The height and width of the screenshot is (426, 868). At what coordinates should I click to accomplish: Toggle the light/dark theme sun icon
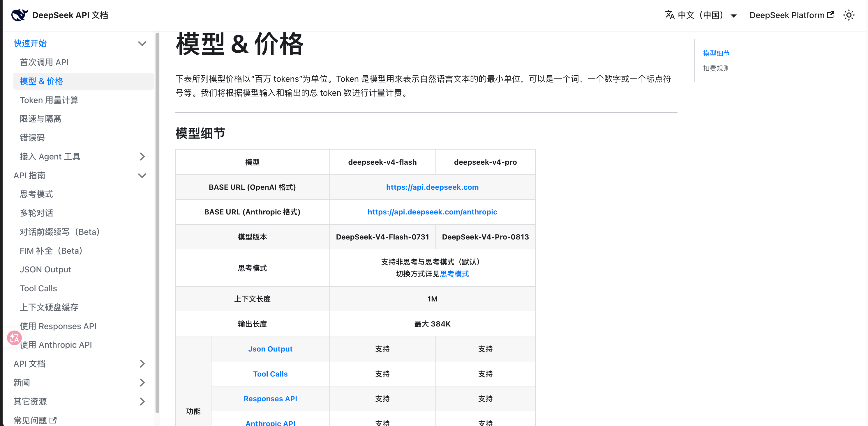click(848, 15)
